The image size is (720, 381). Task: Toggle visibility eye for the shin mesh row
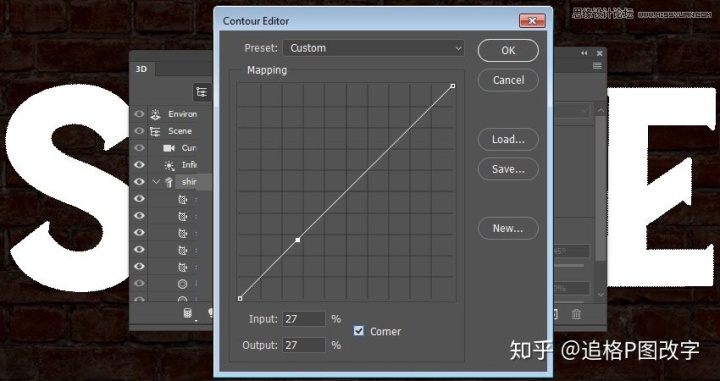click(x=139, y=182)
